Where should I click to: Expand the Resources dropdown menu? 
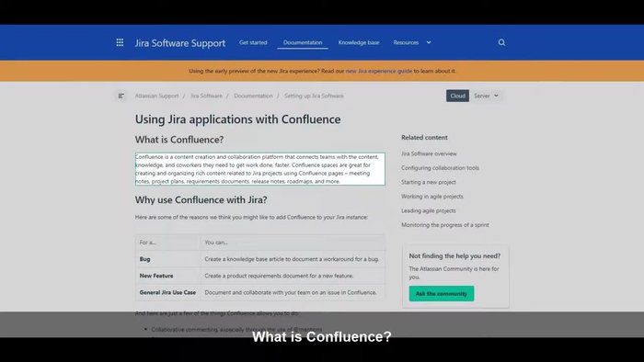pos(412,42)
